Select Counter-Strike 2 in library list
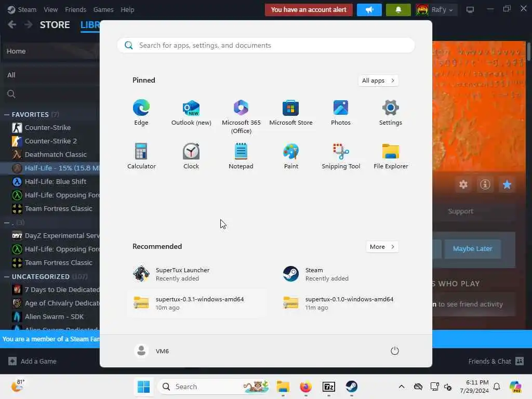The image size is (532, 399). click(51, 141)
